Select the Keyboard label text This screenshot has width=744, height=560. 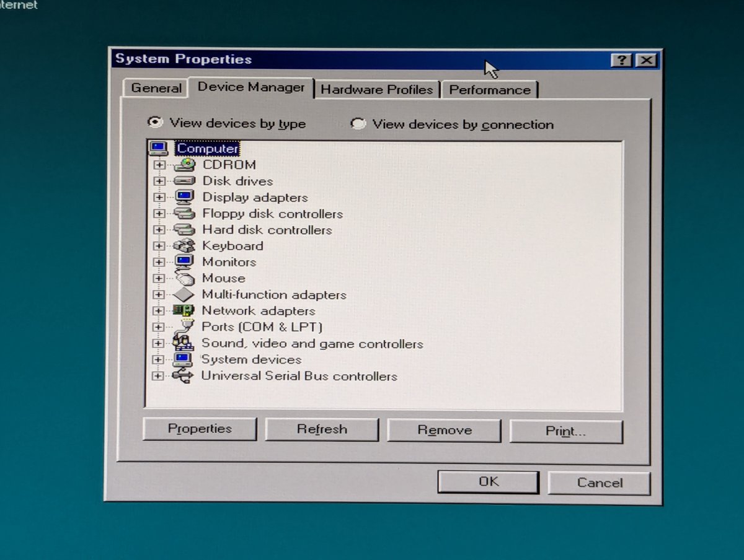[232, 246]
